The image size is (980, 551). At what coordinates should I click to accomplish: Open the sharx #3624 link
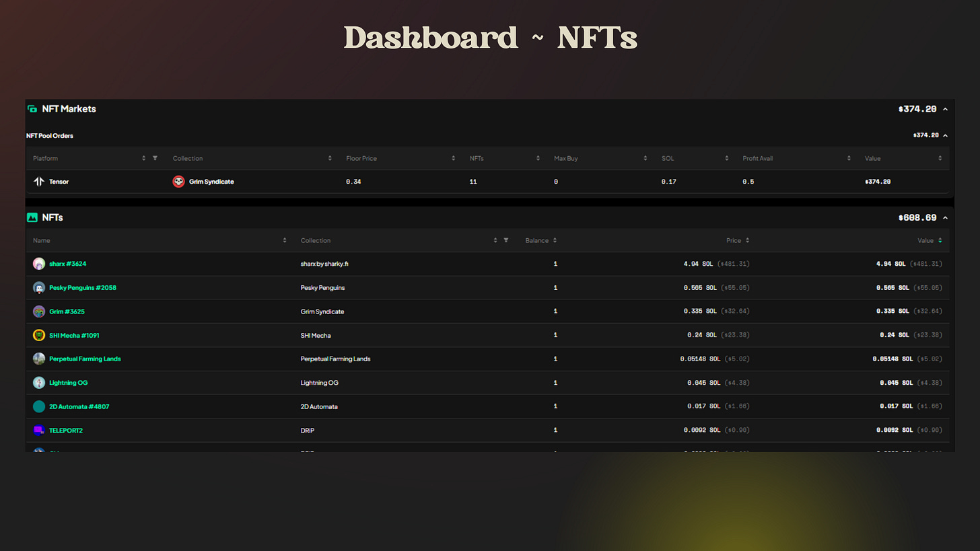(x=67, y=264)
